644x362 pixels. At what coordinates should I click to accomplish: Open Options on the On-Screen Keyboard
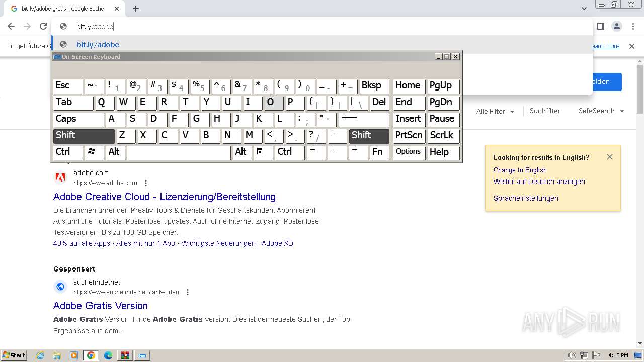click(x=409, y=152)
